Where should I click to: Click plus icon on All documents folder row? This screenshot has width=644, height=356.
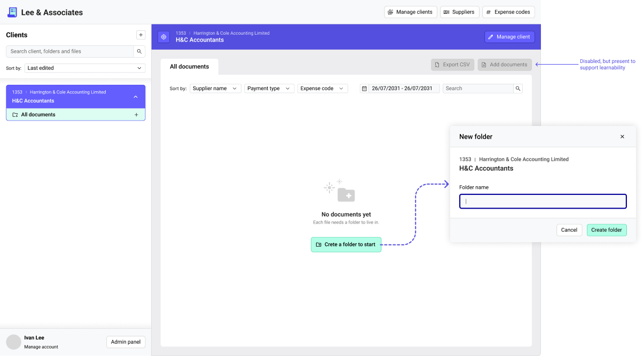click(136, 115)
